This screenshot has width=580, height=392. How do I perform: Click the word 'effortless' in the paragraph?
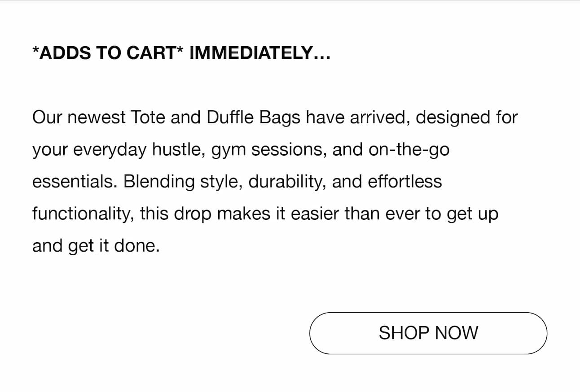click(x=405, y=182)
